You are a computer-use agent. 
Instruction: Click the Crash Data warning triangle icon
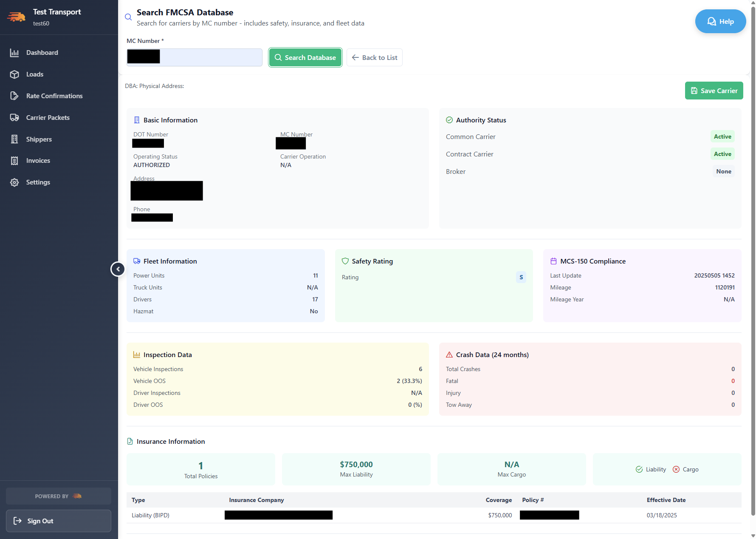tap(449, 354)
